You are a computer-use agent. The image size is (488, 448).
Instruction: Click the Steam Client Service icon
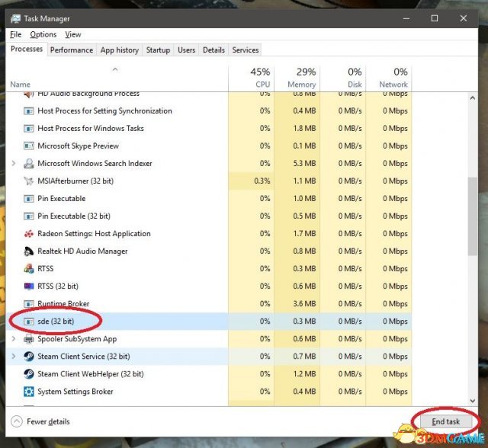tap(29, 357)
